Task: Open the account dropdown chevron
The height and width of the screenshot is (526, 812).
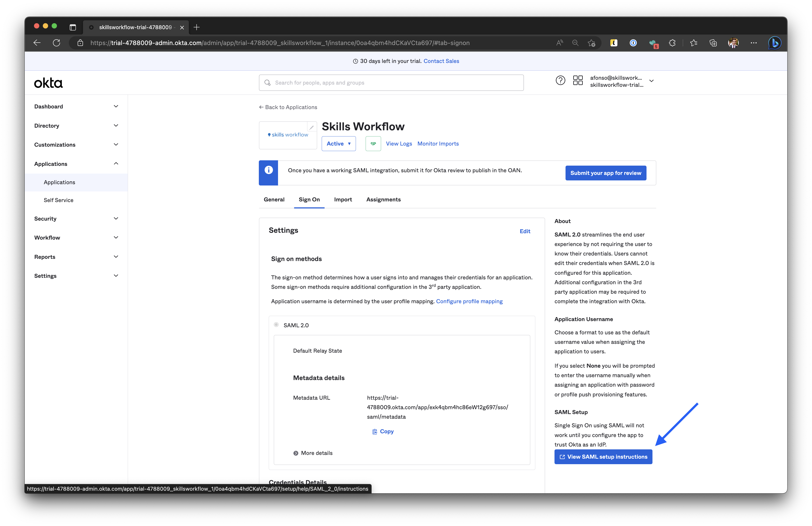Action: pyautogui.click(x=651, y=81)
